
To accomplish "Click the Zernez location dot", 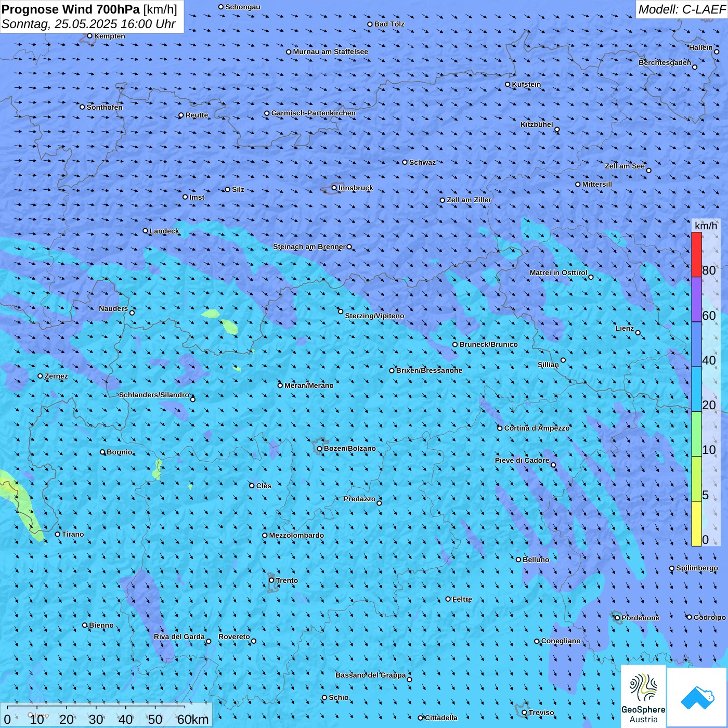I will click(40, 376).
